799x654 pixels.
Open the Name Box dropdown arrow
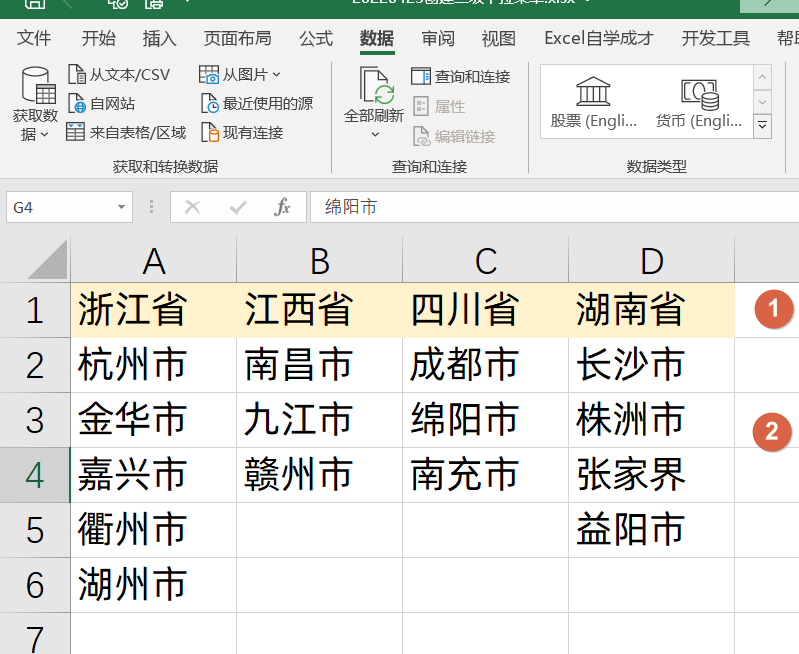point(121,207)
